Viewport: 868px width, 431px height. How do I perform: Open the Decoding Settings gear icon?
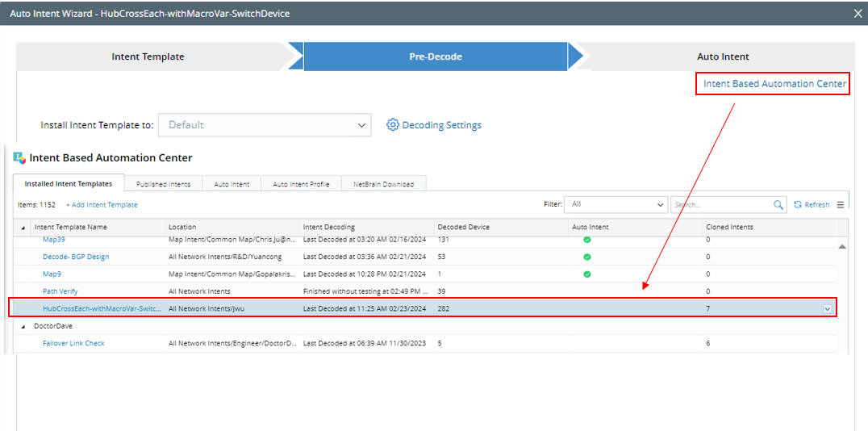point(393,125)
